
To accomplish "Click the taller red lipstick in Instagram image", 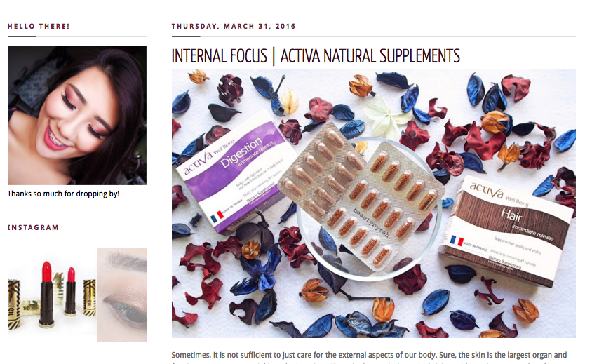I will (x=46, y=293).
